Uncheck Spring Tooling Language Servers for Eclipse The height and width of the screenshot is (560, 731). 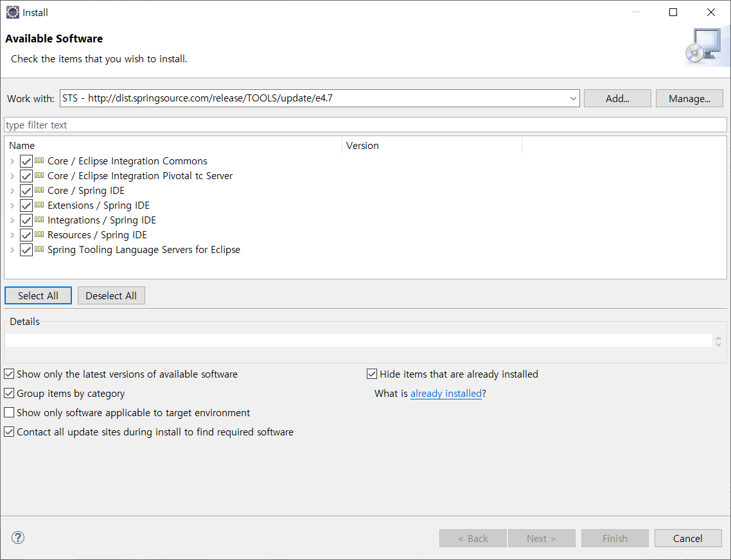pyautogui.click(x=26, y=250)
